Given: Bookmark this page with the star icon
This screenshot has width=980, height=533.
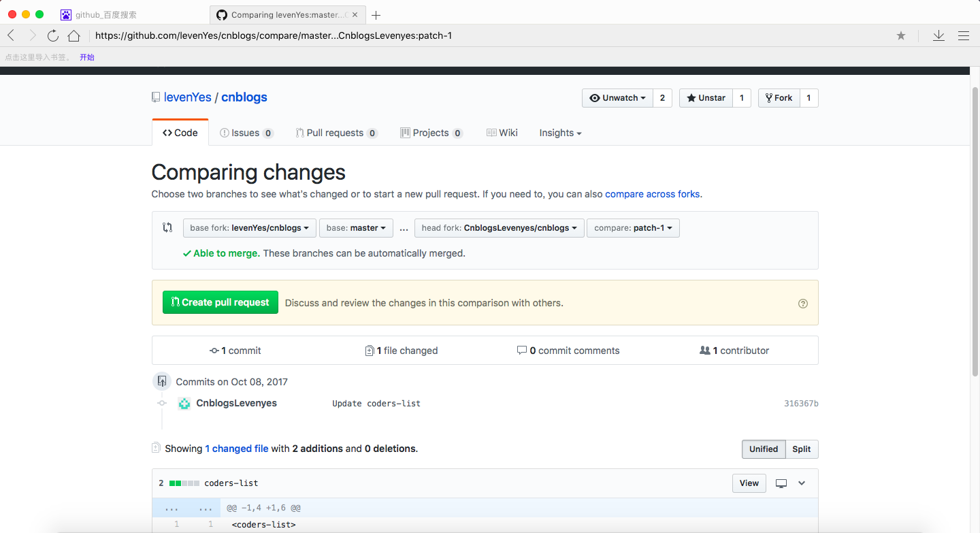Looking at the screenshot, I should click(x=901, y=35).
